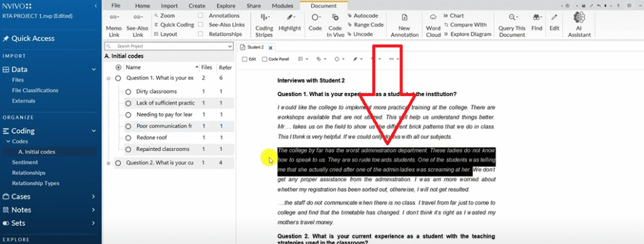Screen dimensions: 644x244
Task: Collapse the Coding section chevron
Action: click(x=94, y=131)
